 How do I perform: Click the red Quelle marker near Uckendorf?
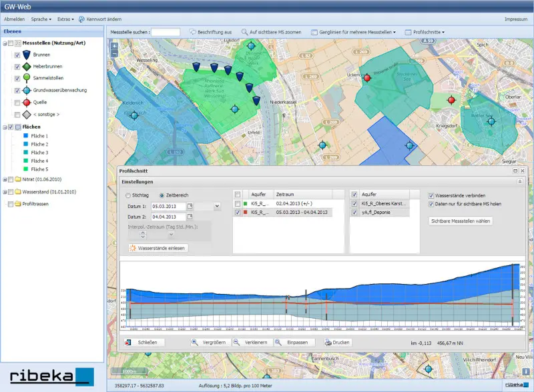tap(367, 78)
